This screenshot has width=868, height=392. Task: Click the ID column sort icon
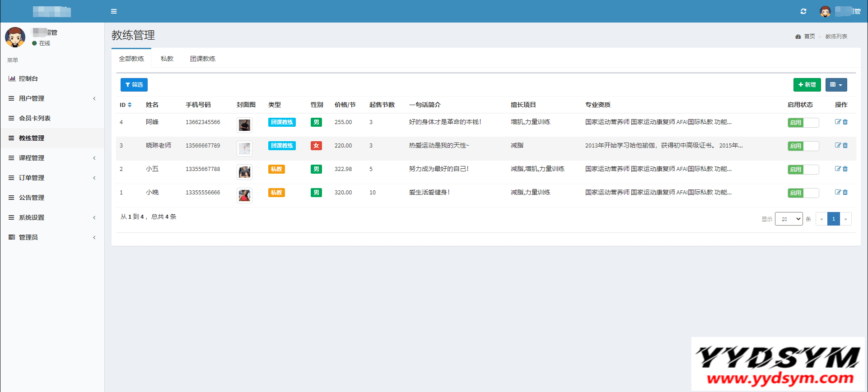130,105
